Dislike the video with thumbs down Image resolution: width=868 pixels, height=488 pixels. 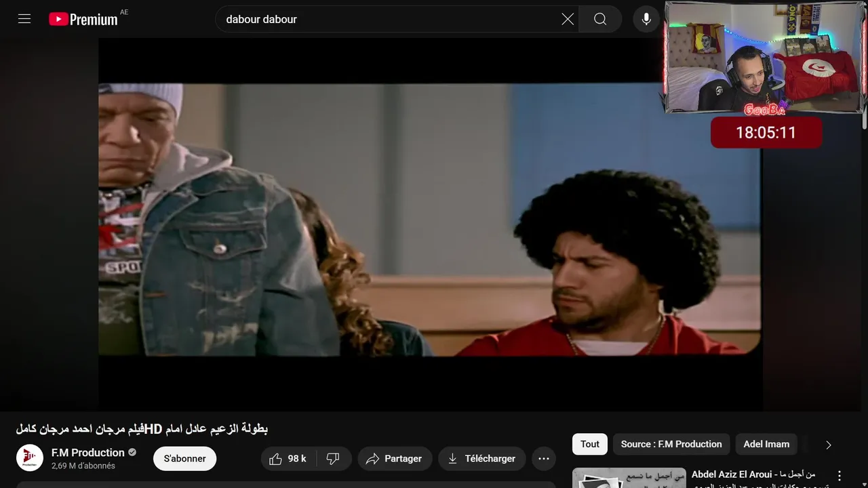[333, 459]
